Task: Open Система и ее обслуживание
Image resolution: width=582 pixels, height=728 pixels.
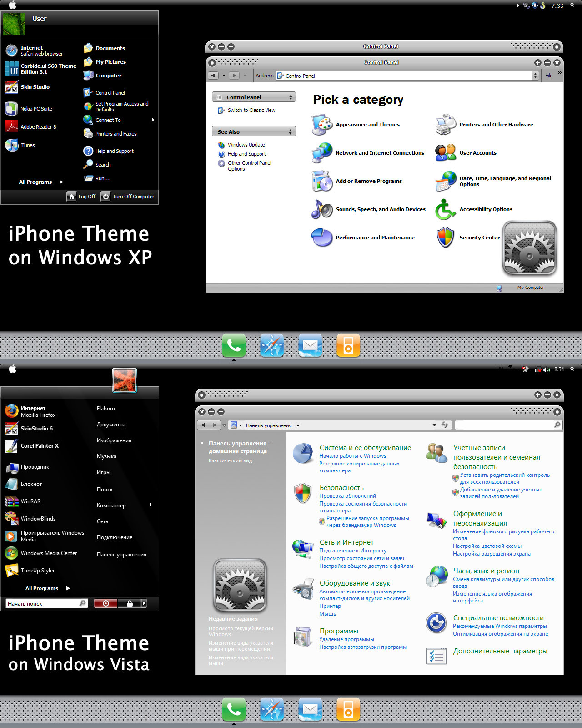Action: [x=365, y=448]
